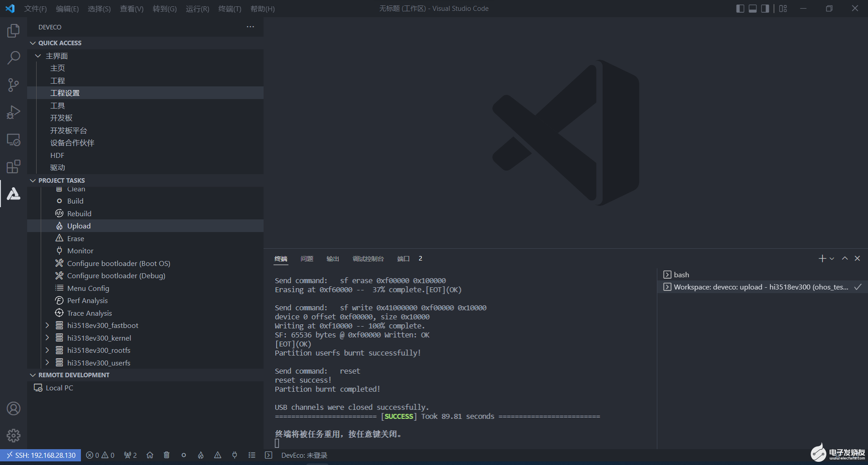This screenshot has width=868, height=465.
Task: Show errors and warnings count in status bar
Action: (x=100, y=455)
